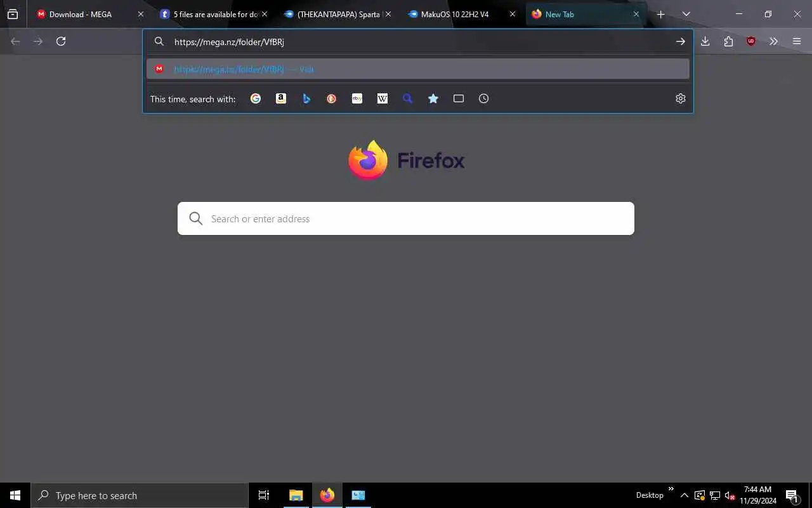This screenshot has height=508, width=812.
Task: Close the '5 files are available' tab
Action: (265, 14)
